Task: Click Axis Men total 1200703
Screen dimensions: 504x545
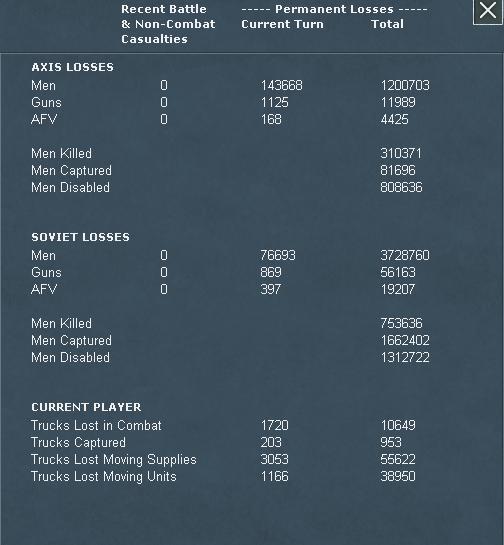Action: [x=405, y=86]
